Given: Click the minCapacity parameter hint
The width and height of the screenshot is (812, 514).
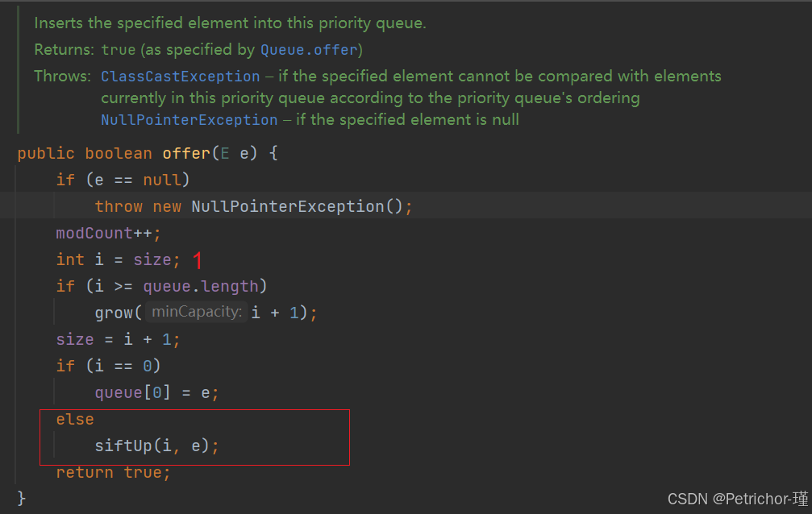Looking at the screenshot, I should pos(196,312).
